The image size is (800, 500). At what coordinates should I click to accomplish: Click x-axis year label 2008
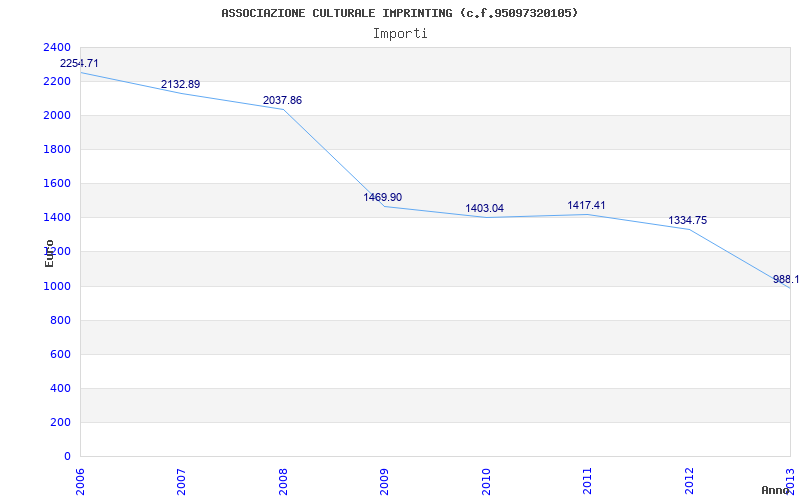tap(283, 482)
